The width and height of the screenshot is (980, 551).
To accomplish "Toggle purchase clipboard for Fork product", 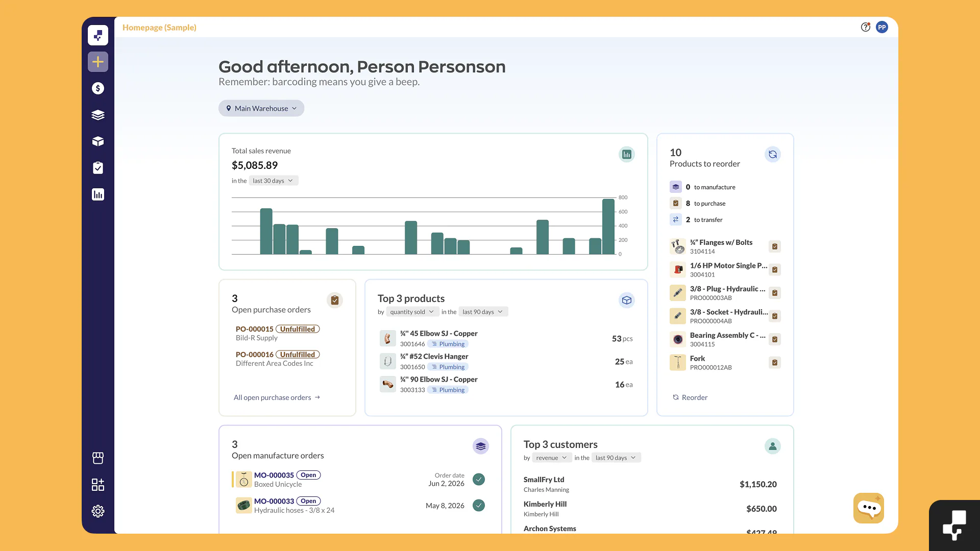I will [x=775, y=363].
